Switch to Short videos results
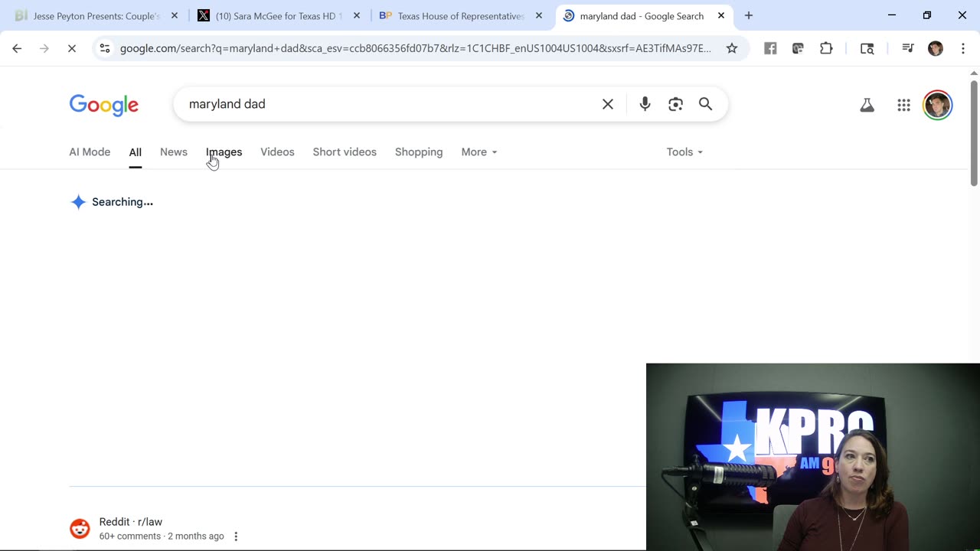This screenshot has width=980, height=551. point(345,152)
